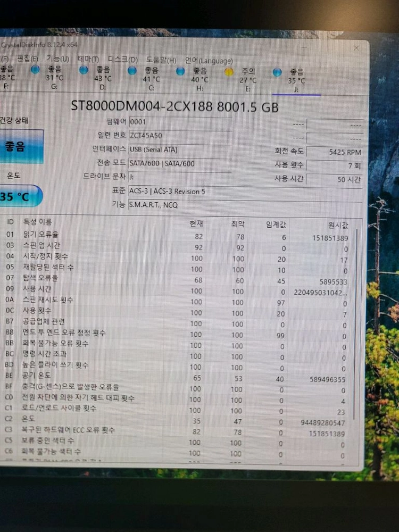Open the 테마(T) menu
This screenshot has height=532, width=399.
click(88, 59)
